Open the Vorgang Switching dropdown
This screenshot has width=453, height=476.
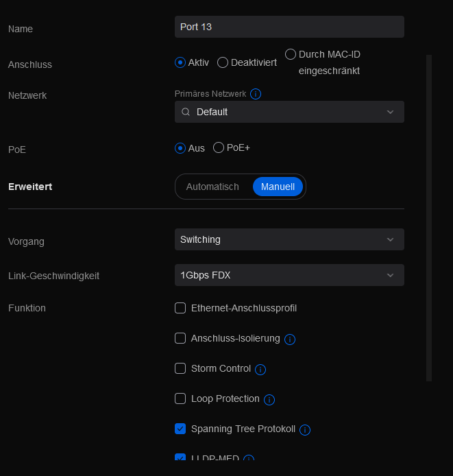click(289, 239)
